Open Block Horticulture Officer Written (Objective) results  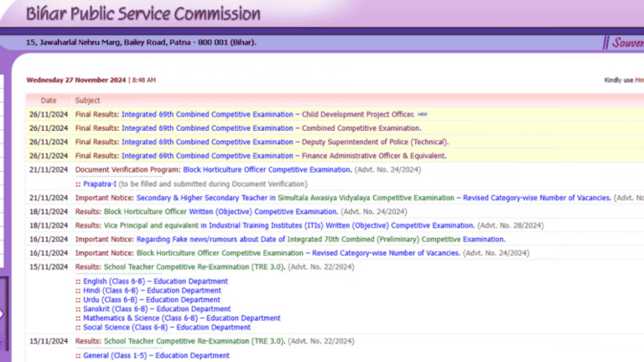pyautogui.click(x=221, y=212)
